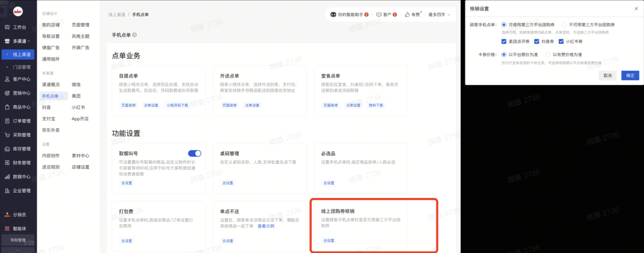Select 以有赞价格为准 radio option

click(548, 55)
